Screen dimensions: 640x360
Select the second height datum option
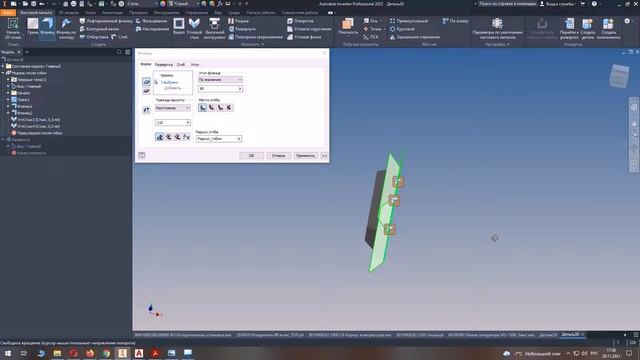click(169, 137)
